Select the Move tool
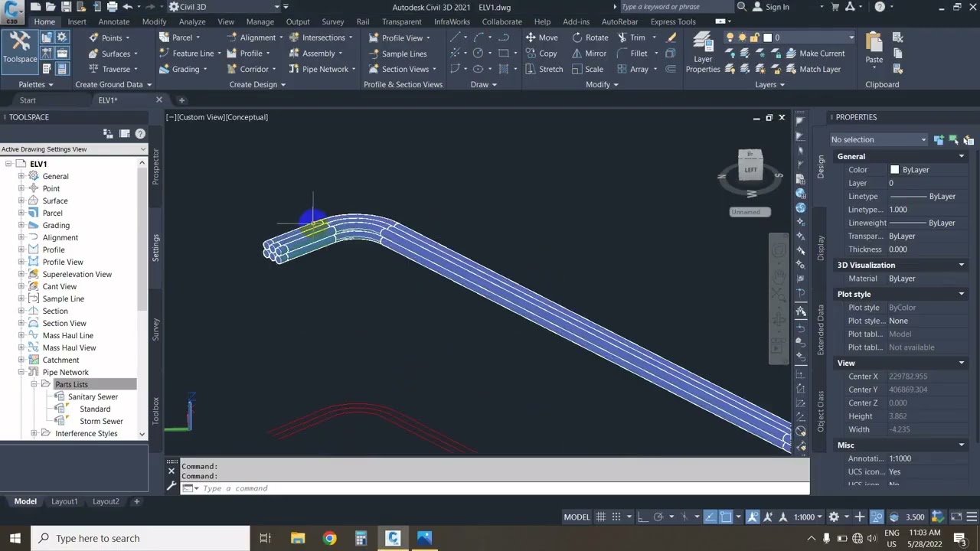 542,37
